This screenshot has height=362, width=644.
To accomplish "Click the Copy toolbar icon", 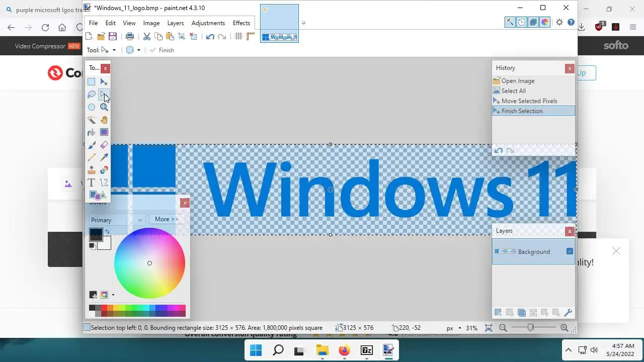I will [158, 36].
